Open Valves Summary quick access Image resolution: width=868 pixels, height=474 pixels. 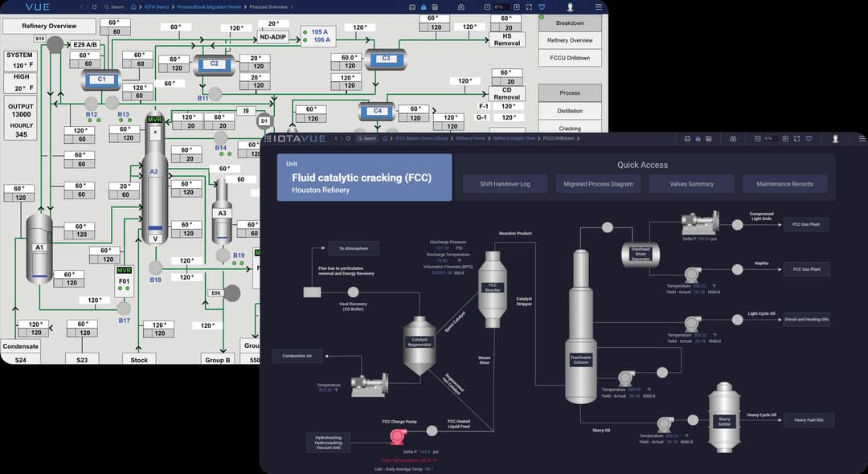click(691, 184)
